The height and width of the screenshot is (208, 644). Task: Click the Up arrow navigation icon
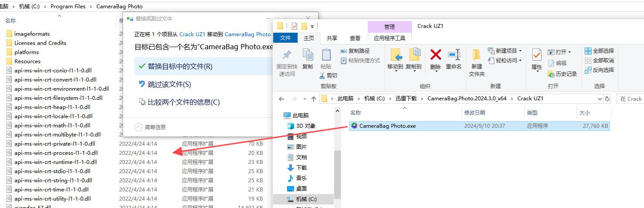pyautogui.click(x=313, y=99)
